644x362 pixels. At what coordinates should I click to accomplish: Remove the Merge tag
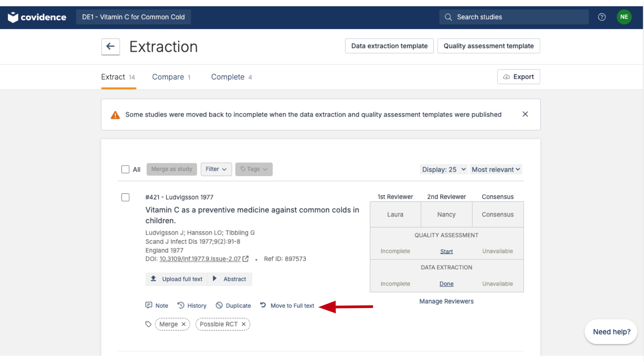coord(183,324)
